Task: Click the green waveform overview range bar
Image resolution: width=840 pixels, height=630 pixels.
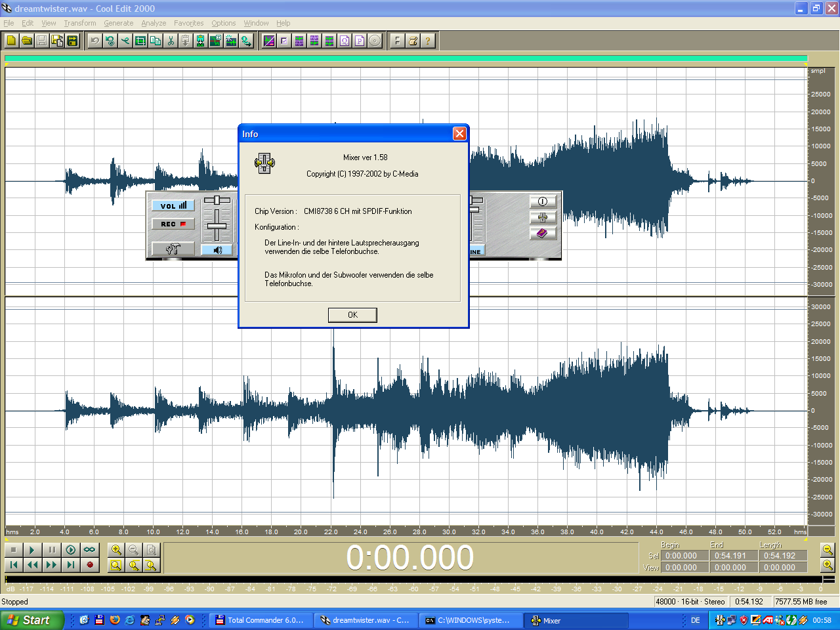Action: coord(406,58)
